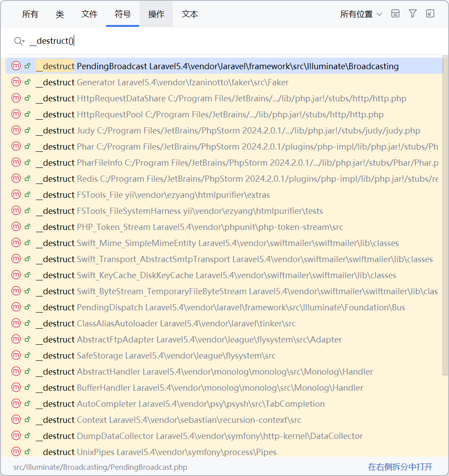Switch to the 所有 tab

point(30,14)
